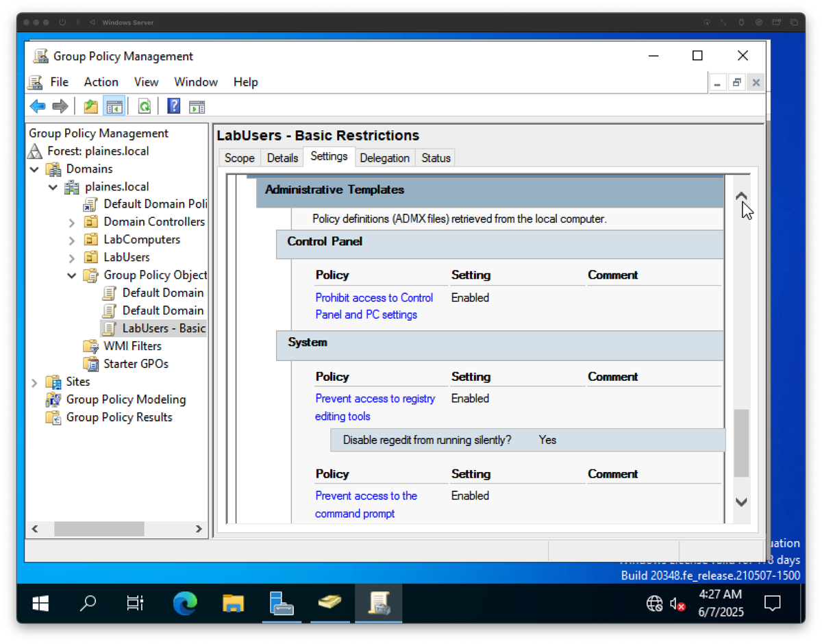Switch to the Details tab

282,158
